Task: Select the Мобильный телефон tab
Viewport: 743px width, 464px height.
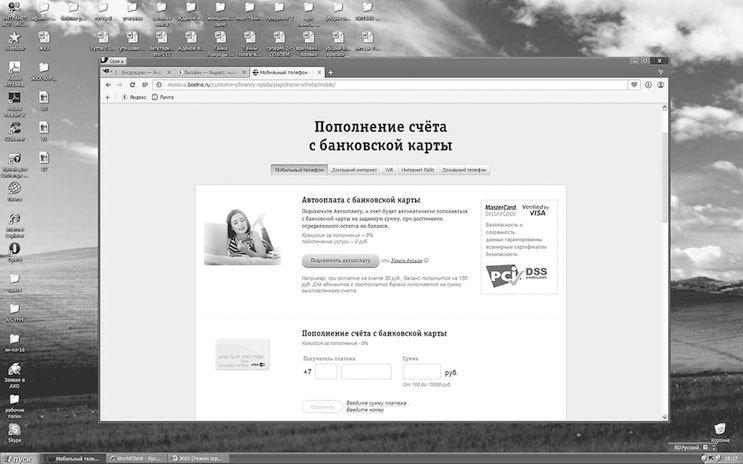Action: [298, 170]
